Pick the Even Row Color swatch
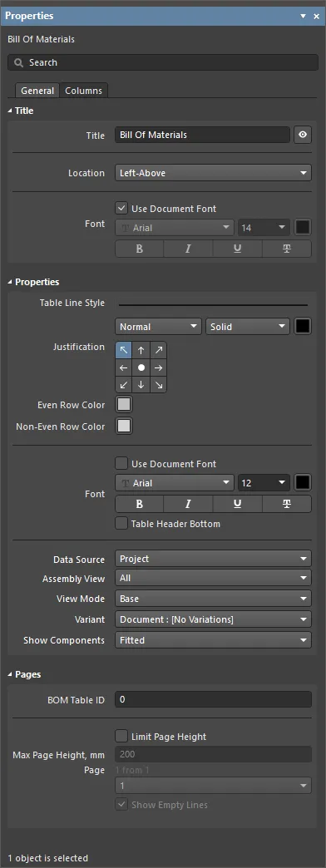This screenshot has height=868, width=326. (x=124, y=405)
